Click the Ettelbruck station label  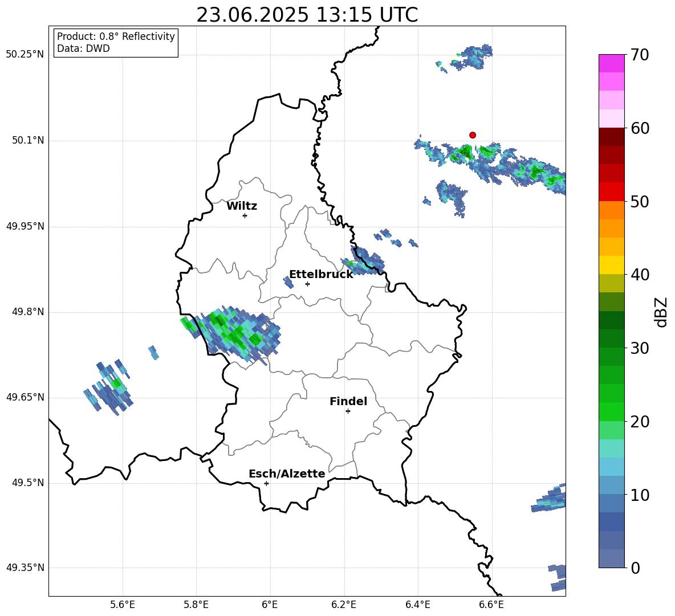(x=321, y=275)
